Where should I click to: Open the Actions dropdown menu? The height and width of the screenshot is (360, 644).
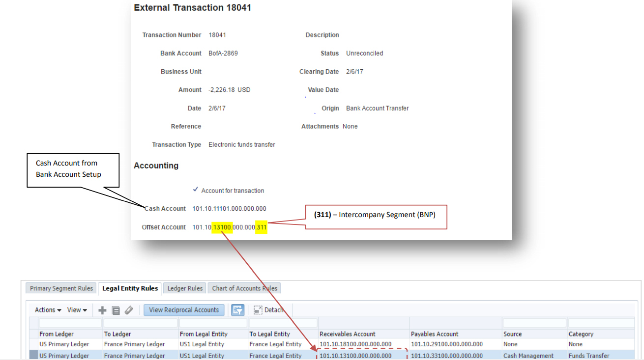tap(45, 309)
